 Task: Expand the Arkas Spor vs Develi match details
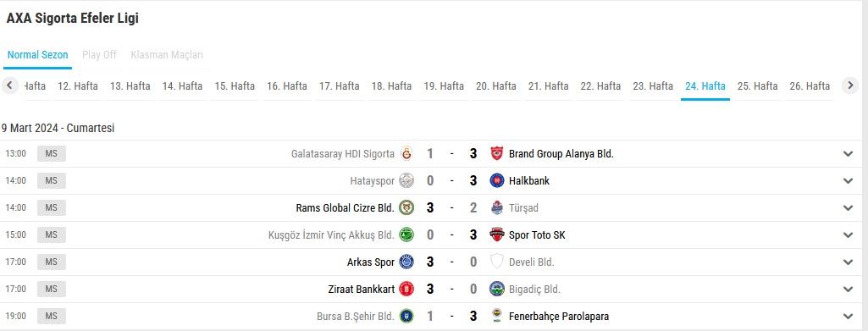[848, 262]
